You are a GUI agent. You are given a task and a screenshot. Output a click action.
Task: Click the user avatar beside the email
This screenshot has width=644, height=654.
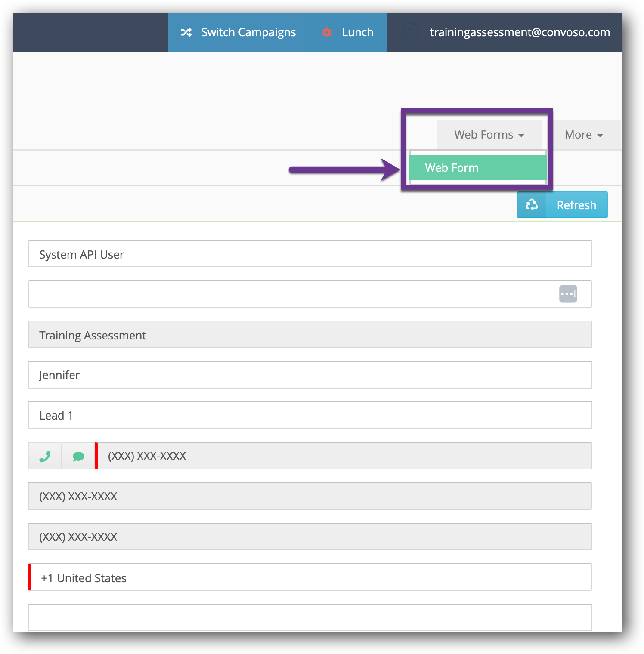coord(410,32)
